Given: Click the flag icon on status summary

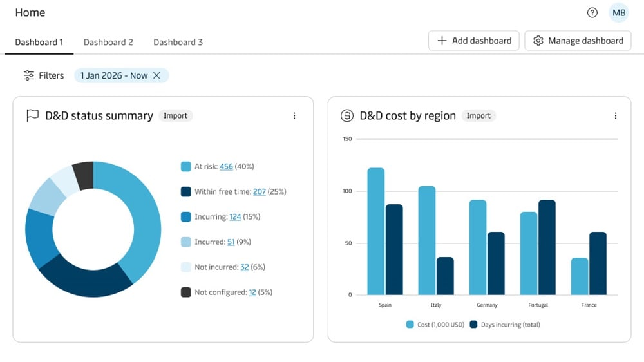Looking at the screenshot, I should click(x=32, y=116).
